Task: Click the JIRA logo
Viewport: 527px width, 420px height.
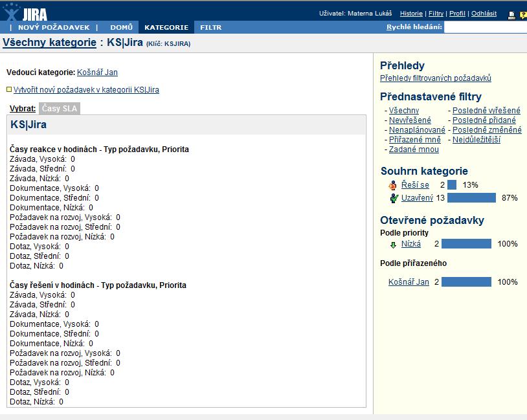Action: (x=25, y=12)
